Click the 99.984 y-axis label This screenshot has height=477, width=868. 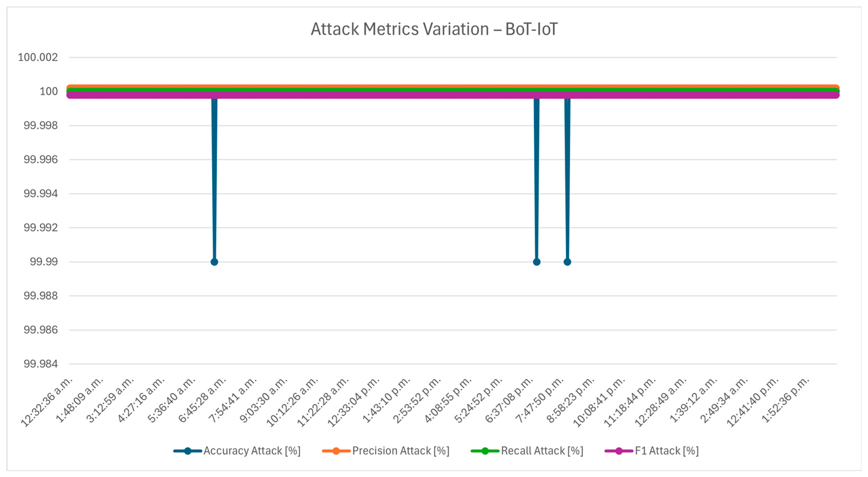(41, 364)
